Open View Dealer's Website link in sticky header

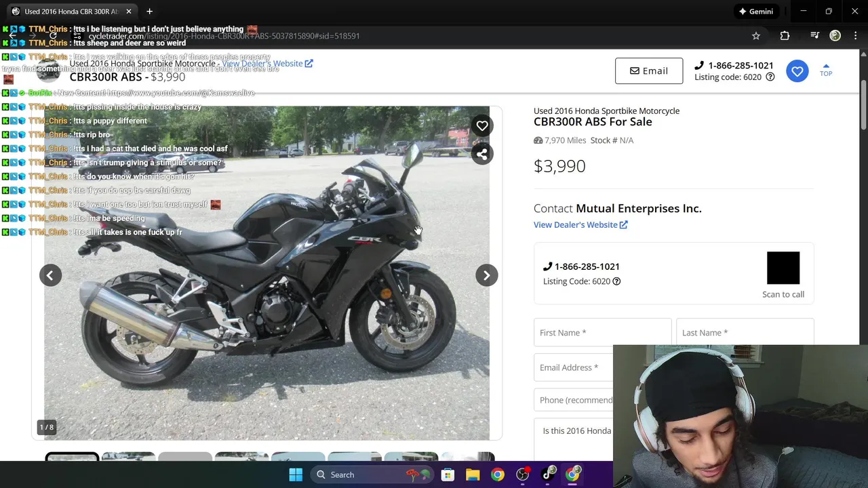267,63
